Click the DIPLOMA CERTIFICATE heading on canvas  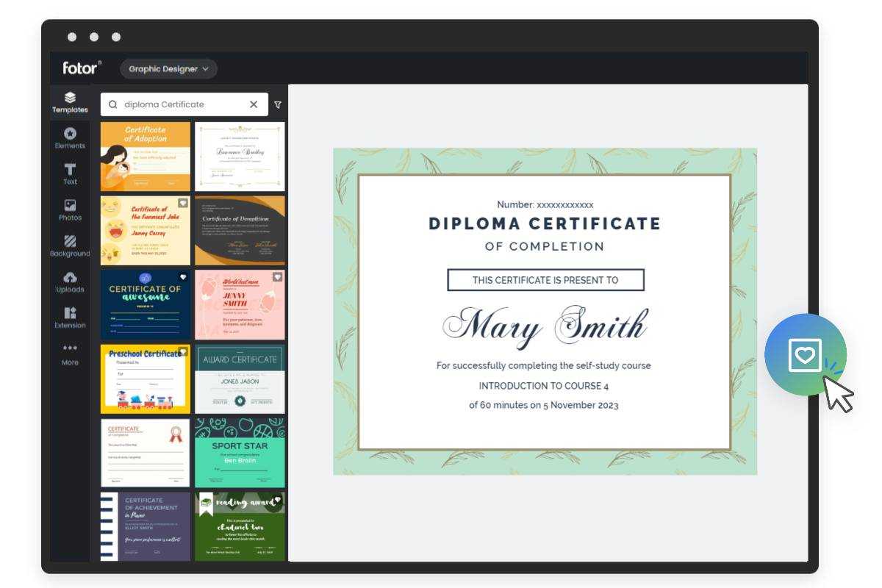[x=545, y=223]
